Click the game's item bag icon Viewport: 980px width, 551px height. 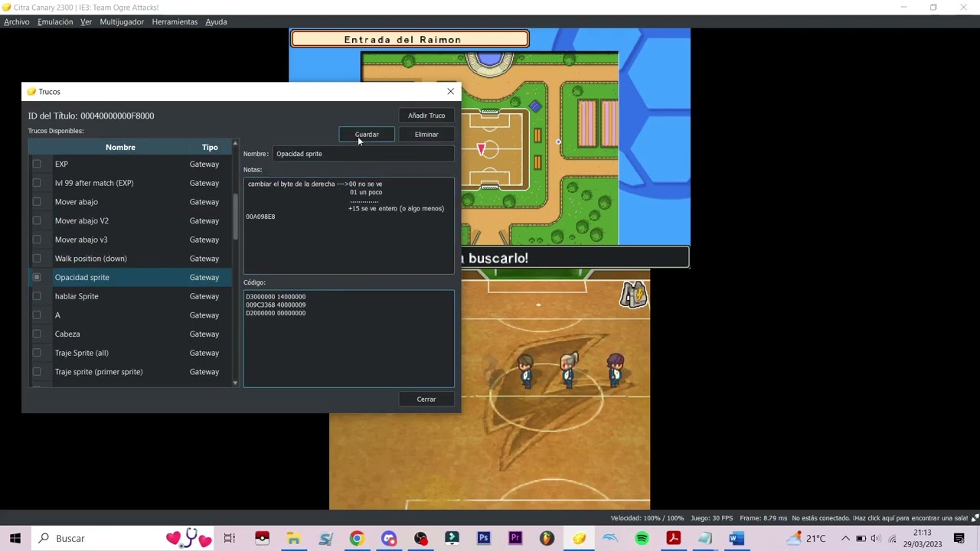(633, 295)
